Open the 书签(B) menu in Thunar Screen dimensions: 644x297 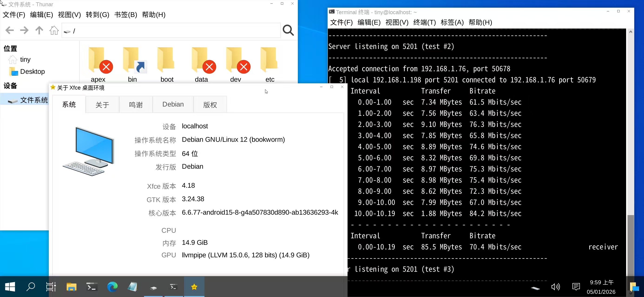[x=125, y=15]
